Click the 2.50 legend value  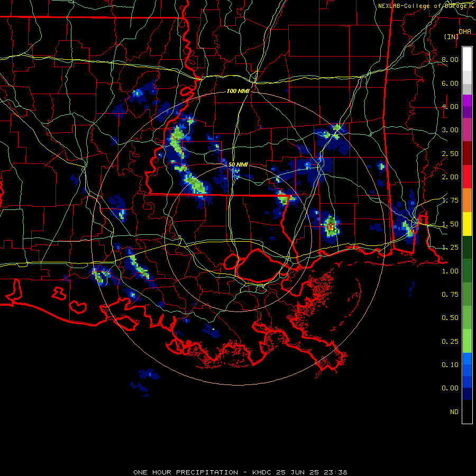pyautogui.click(x=450, y=153)
